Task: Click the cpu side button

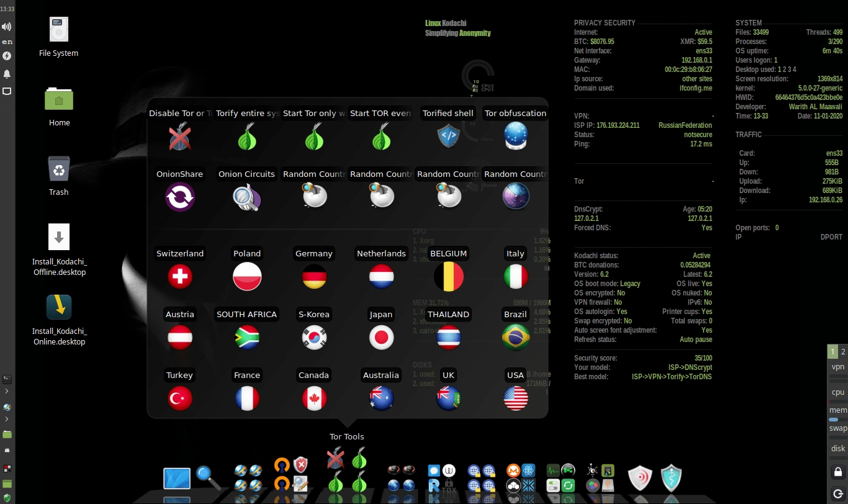Action: pyautogui.click(x=838, y=392)
